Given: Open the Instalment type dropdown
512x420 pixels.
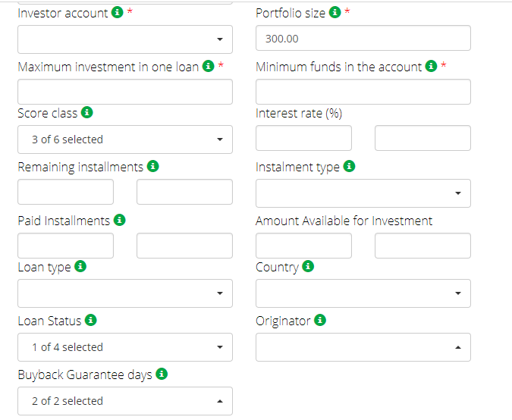Looking at the screenshot, I should point(363,193).
